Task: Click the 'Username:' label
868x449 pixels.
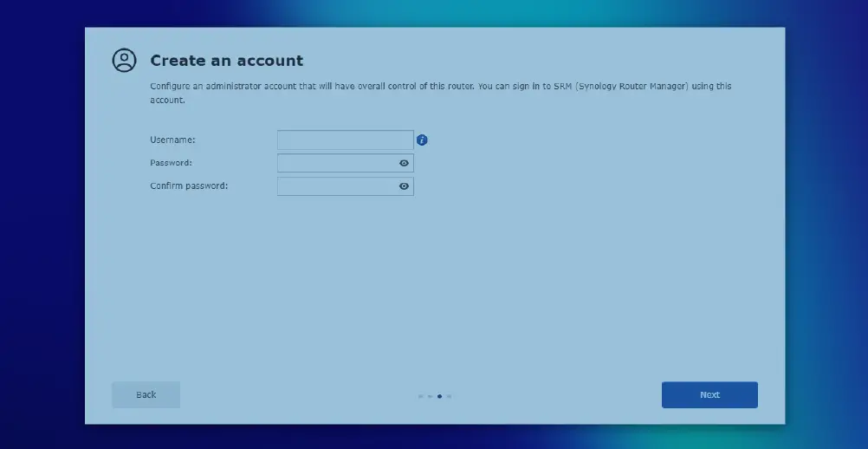Action: coord(172,140)
